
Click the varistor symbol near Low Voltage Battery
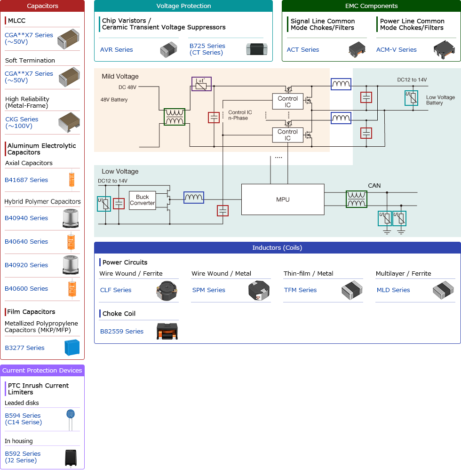(411, 98)
